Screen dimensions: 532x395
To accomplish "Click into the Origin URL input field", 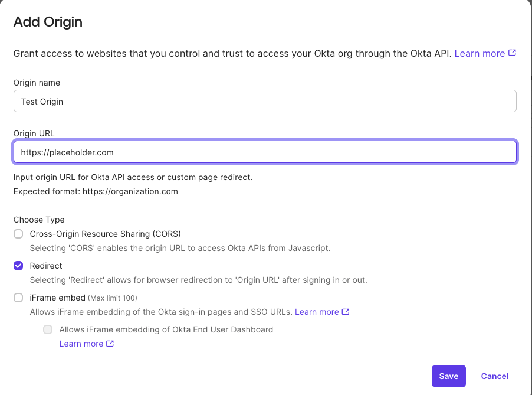I will pyautogui.click(x=265, y=152).
